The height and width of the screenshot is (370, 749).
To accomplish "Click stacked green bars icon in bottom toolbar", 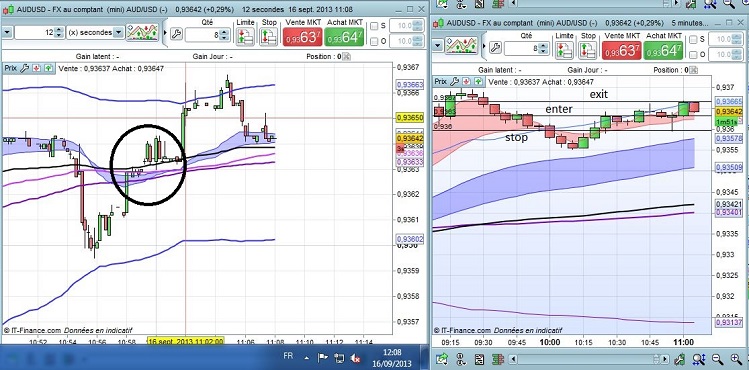I will click(498, 359).
